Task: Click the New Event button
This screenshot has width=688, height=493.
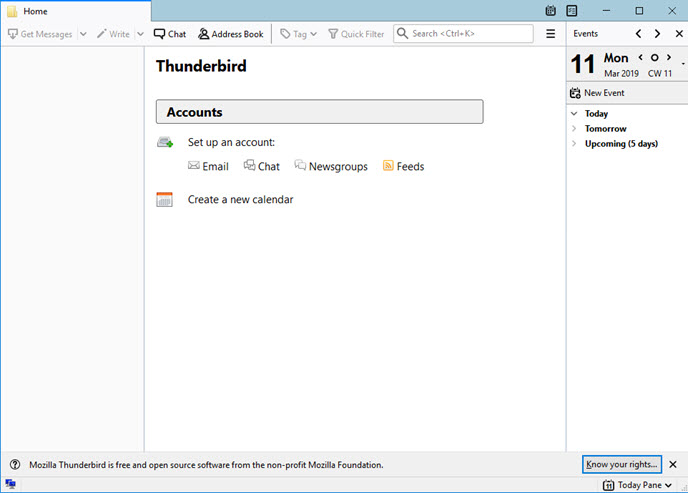Action: click(x=597, y=93)
